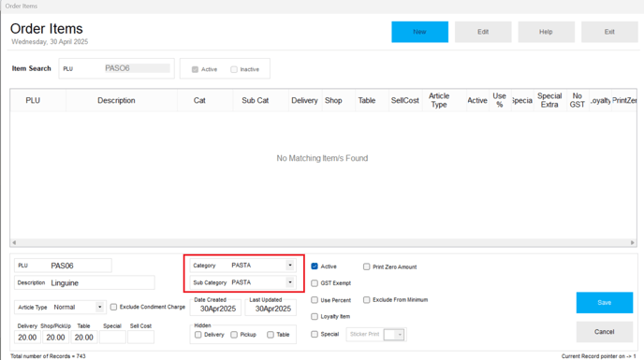The image size is (644, 360).
Task: Open the Sub Category dropdown arrow
Action: (x=290, y=282)
